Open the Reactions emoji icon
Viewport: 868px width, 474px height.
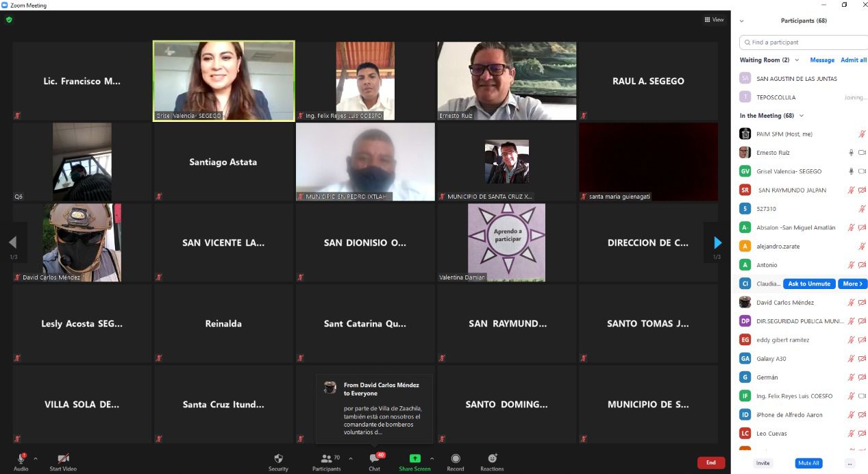(492, 459)
